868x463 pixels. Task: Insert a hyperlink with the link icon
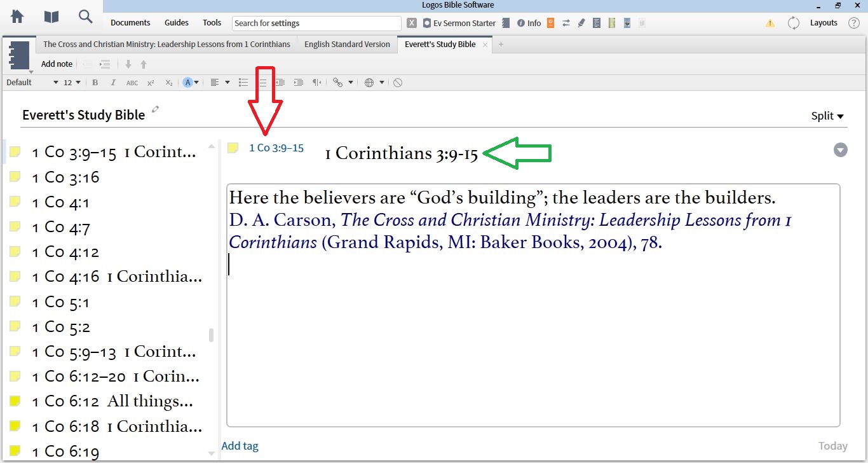point(337,83)
